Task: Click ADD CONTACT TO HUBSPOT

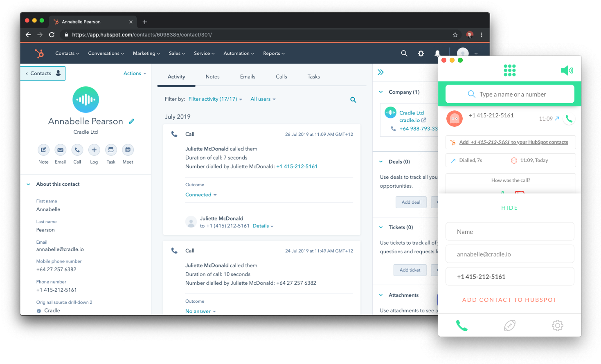Action: pos(509,300)
